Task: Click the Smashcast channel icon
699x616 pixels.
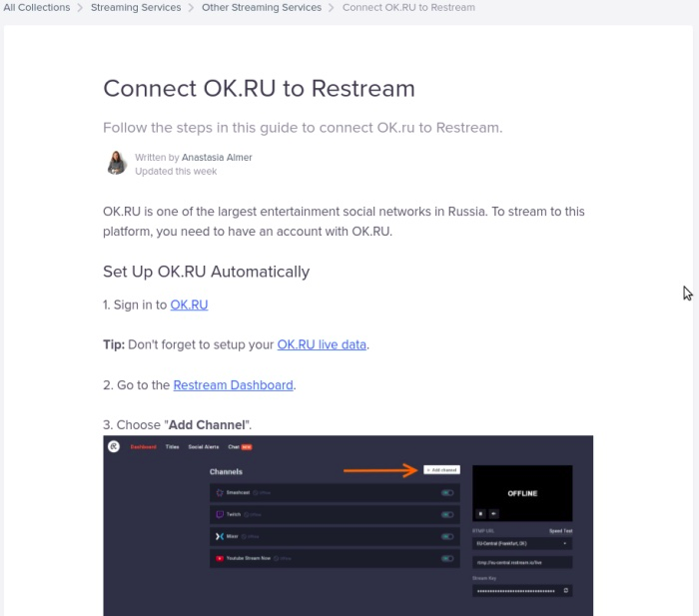Action: pos(220,492)
